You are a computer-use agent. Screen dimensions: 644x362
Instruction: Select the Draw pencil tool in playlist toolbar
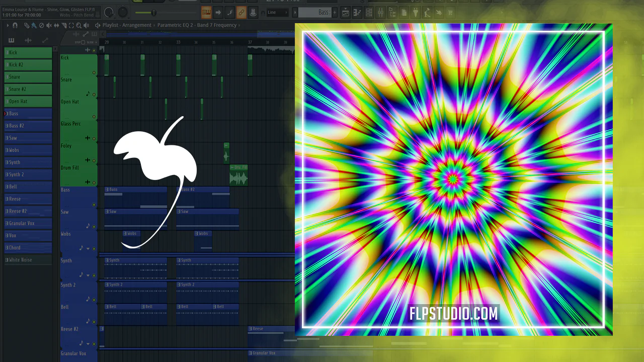coord(27,25)
